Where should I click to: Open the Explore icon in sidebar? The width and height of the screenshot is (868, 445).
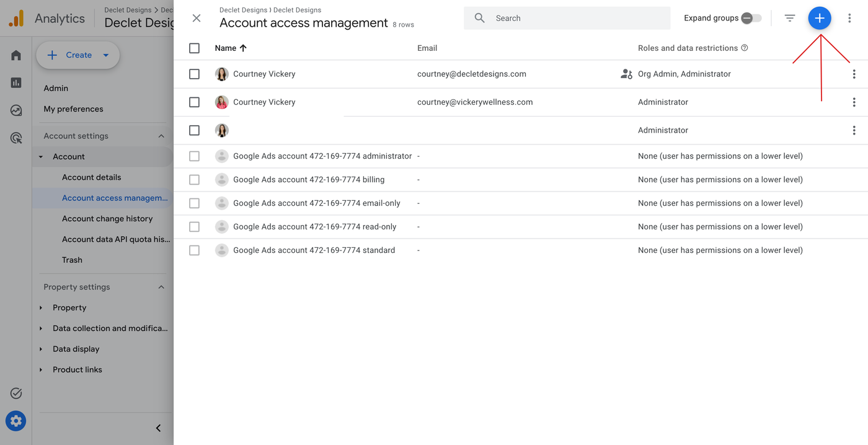point(16,110)
